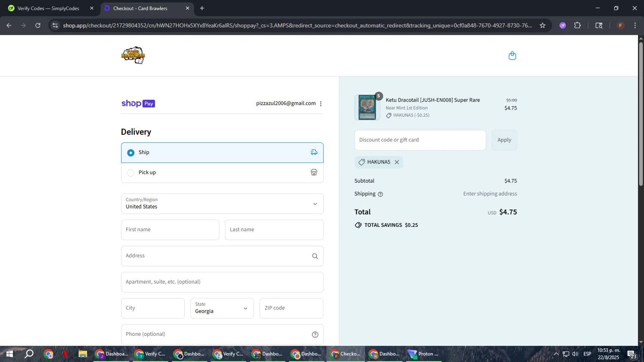644x362 pixels.
Task: Open the ESP language indicator in tray
Action: click(587, 354)
